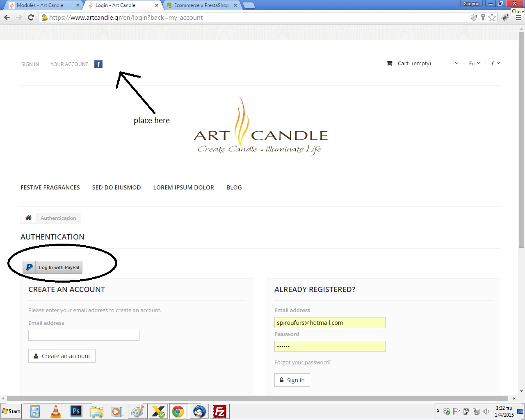Click the Forgot your password? link

point(303,362)
